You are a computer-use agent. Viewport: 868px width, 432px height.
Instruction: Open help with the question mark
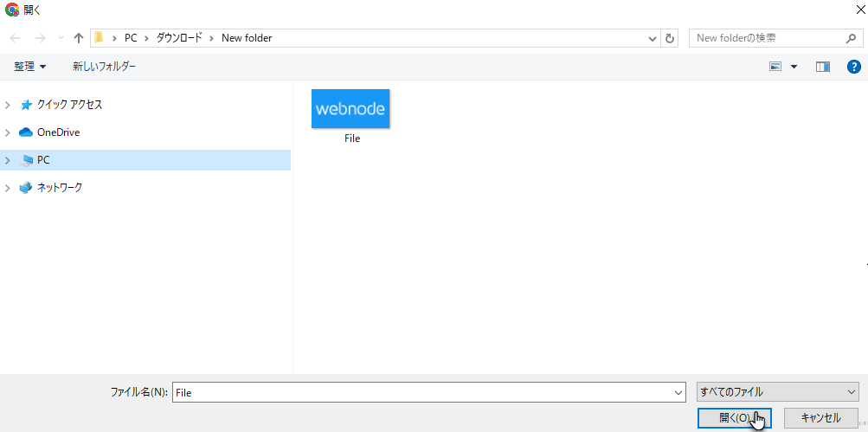tap(853, 67)
